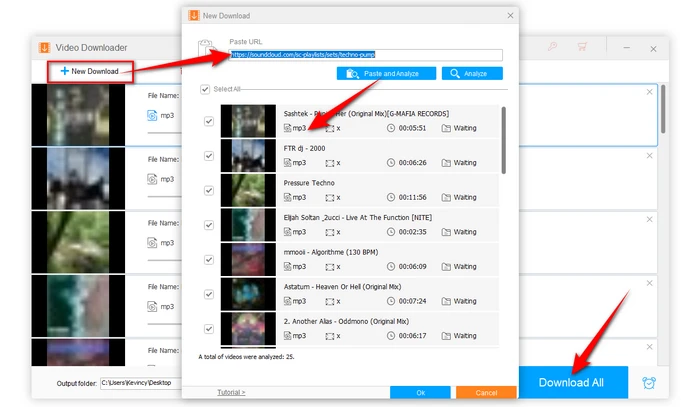Uncheck the FTR dj - 2000 checkbox
The image size is (700, 407).
208,156
